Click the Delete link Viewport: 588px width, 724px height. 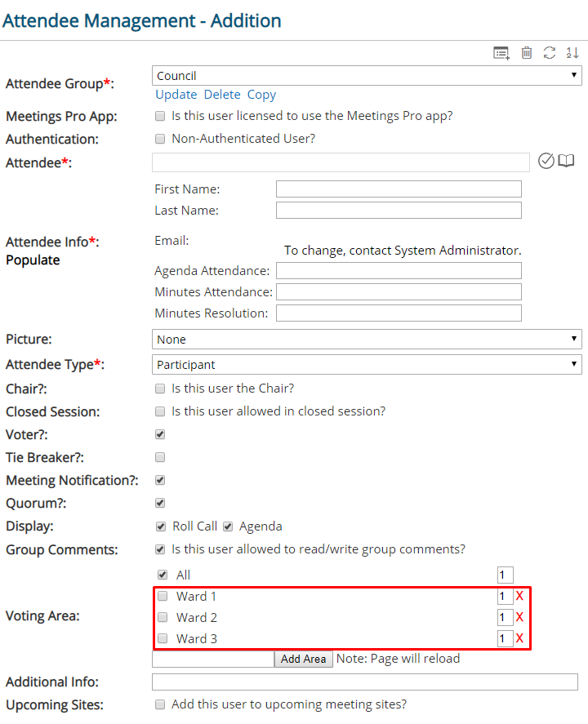pos(222,95)
